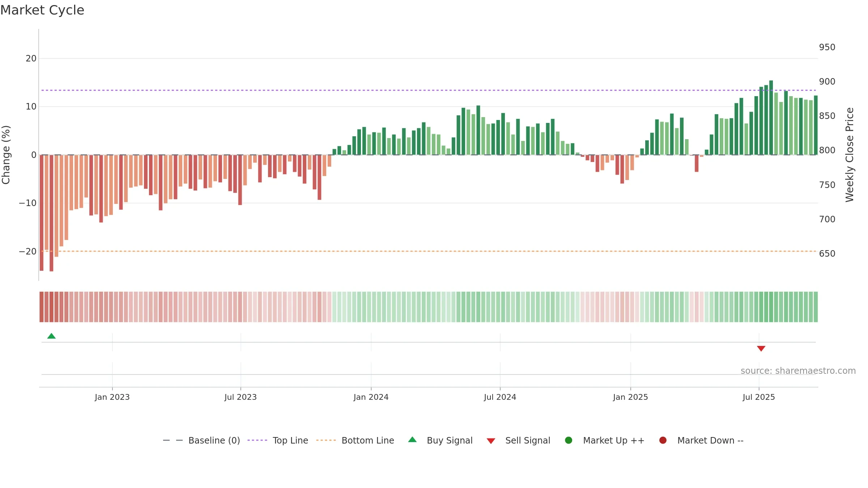
Task: Click the Weekly Close Price axis title
Action: click(850, 155)
